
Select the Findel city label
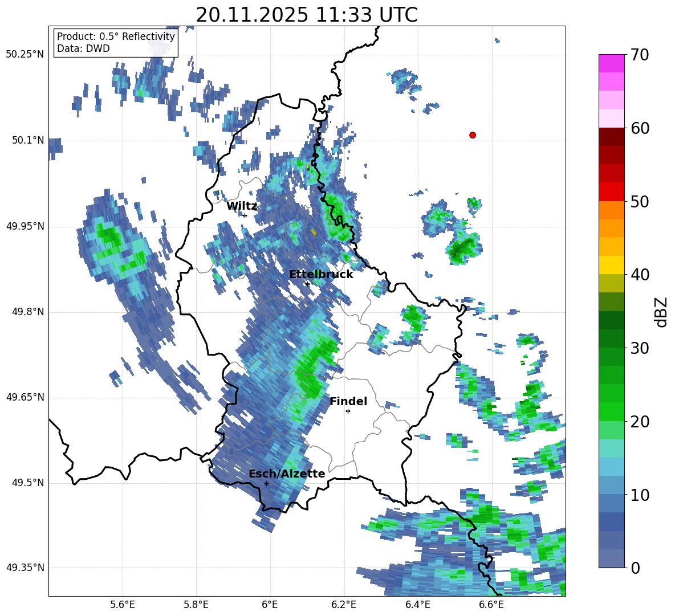coord(348,401)
